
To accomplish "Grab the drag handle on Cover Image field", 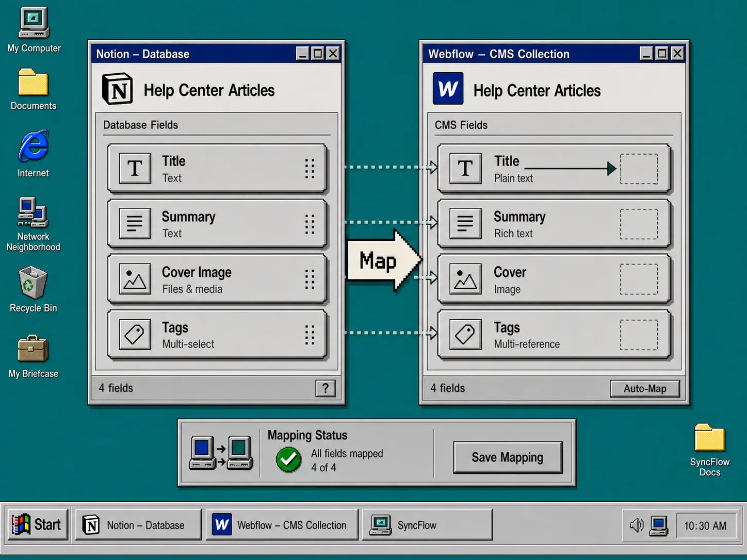I will (310, 279).
